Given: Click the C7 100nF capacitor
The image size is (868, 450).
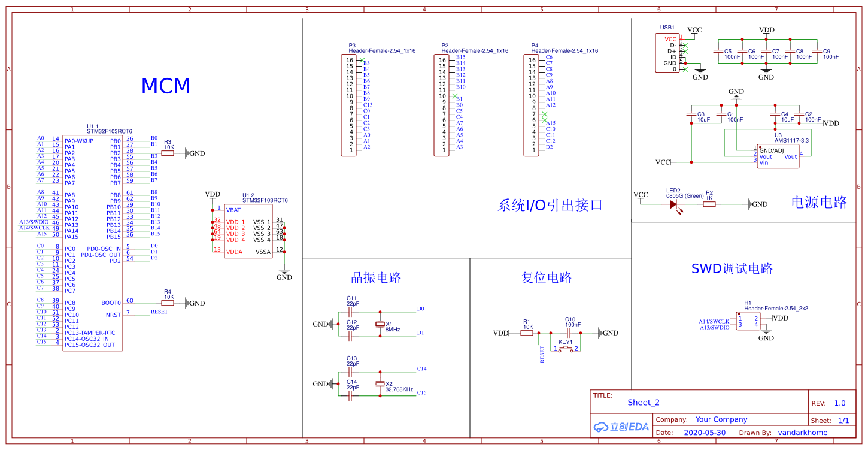Looking at the screenshot, I should point(766,52).
